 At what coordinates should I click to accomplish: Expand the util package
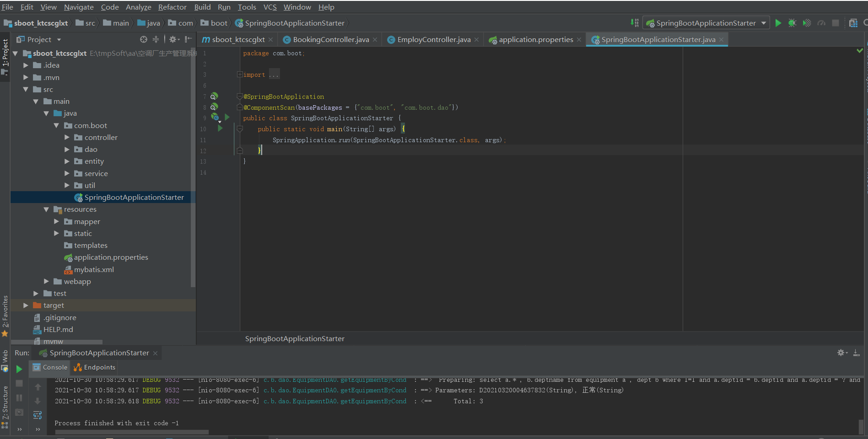(67, 185)
